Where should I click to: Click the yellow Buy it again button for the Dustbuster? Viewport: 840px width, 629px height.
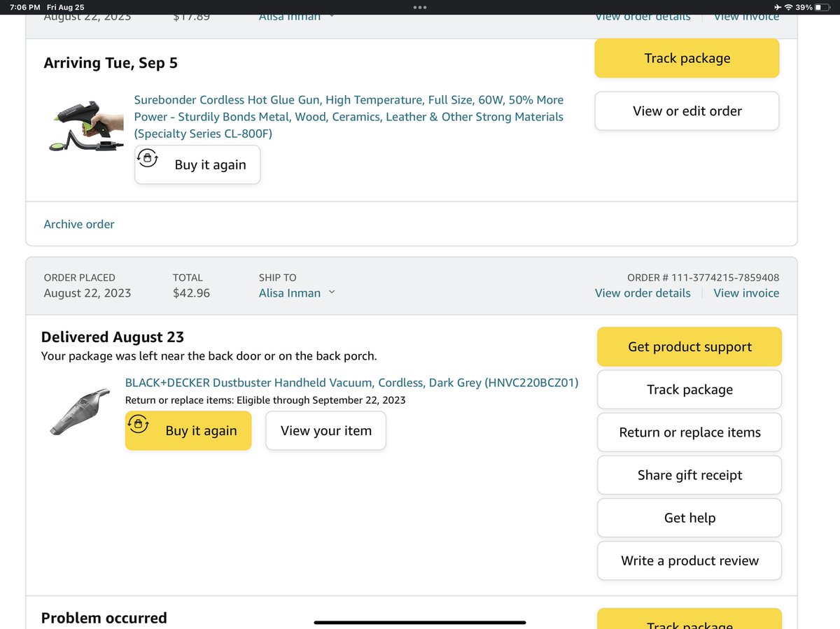188,430
